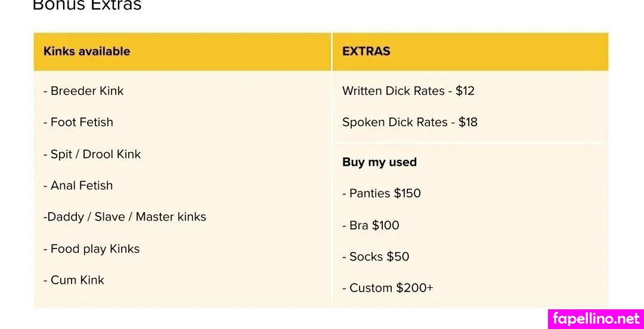Click the Spit / Drool Kink entry
This screenshot has height=329, width=644.
pyautogui.click(x=92, y=154)
